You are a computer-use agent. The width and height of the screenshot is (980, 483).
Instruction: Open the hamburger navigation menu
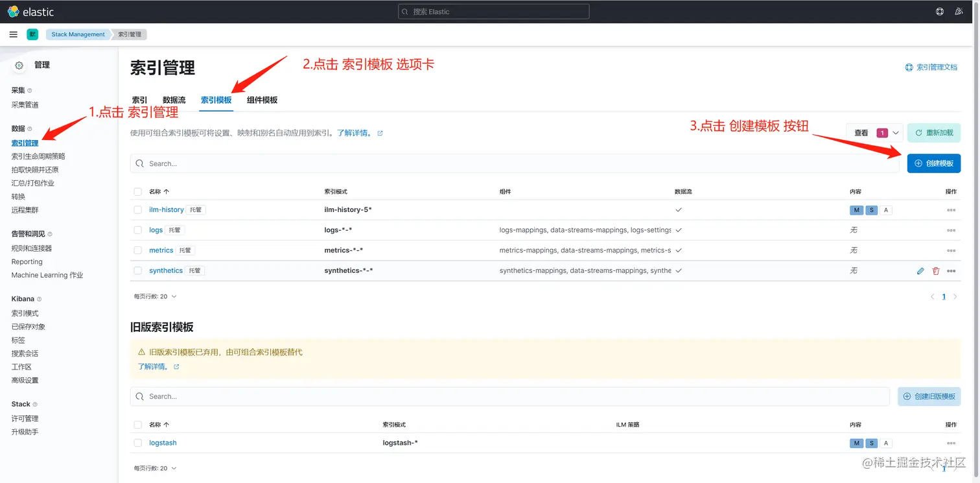pyautogui.click(x=14, y=34)
